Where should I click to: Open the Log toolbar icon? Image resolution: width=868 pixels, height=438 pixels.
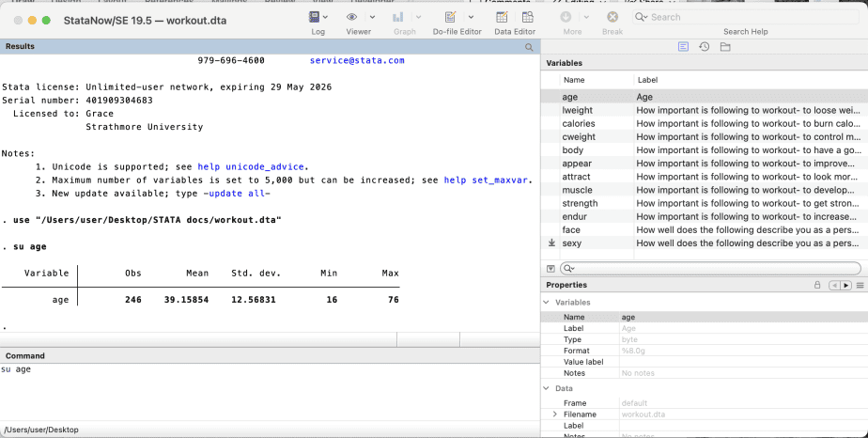(x=314, y=17)
